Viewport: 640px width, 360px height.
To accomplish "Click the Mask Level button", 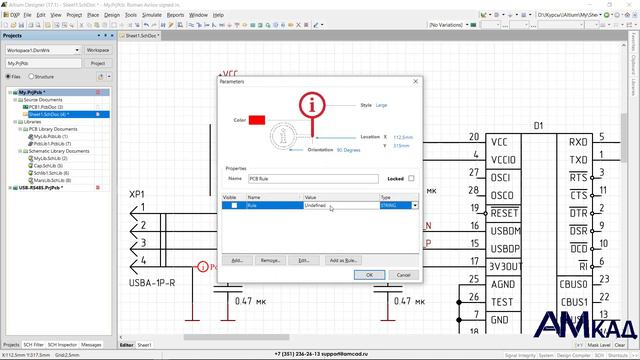I will coord(599,345).
